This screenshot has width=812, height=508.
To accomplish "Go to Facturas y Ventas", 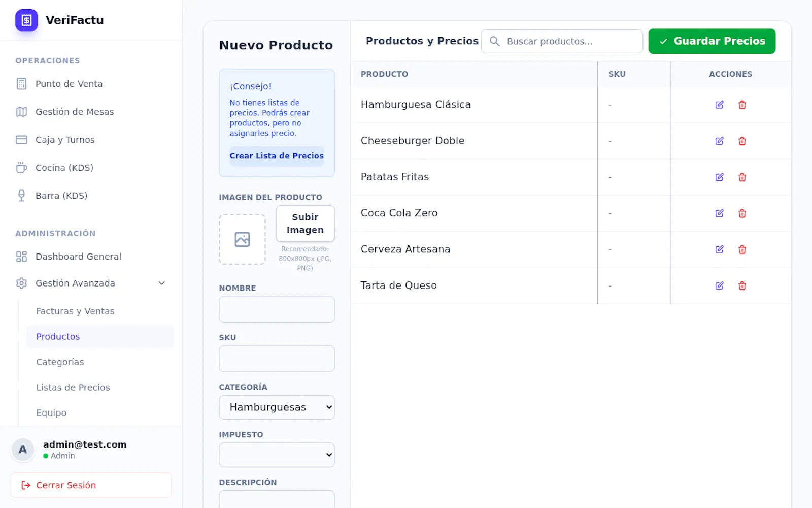I will [100, 311].
